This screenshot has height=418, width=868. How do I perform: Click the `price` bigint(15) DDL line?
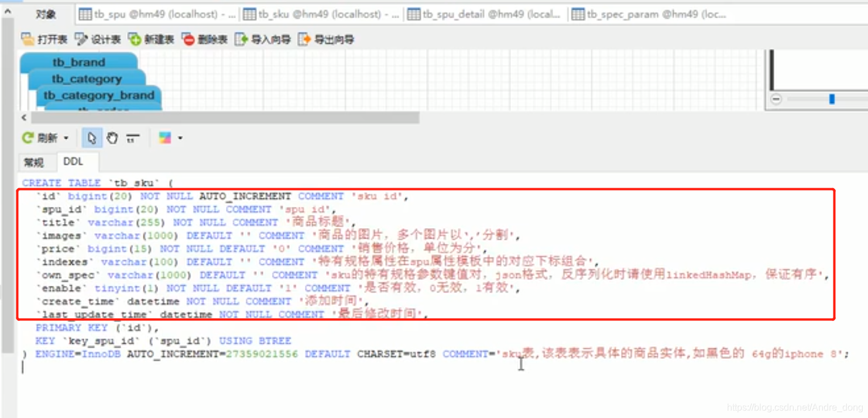point(261,248)
